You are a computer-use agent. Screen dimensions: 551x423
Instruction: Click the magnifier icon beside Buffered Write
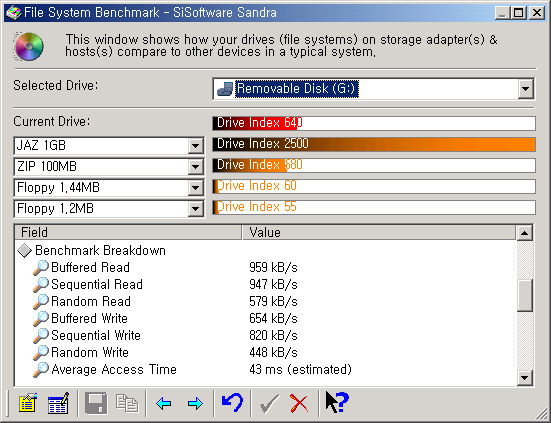click(x=41, y=319)
